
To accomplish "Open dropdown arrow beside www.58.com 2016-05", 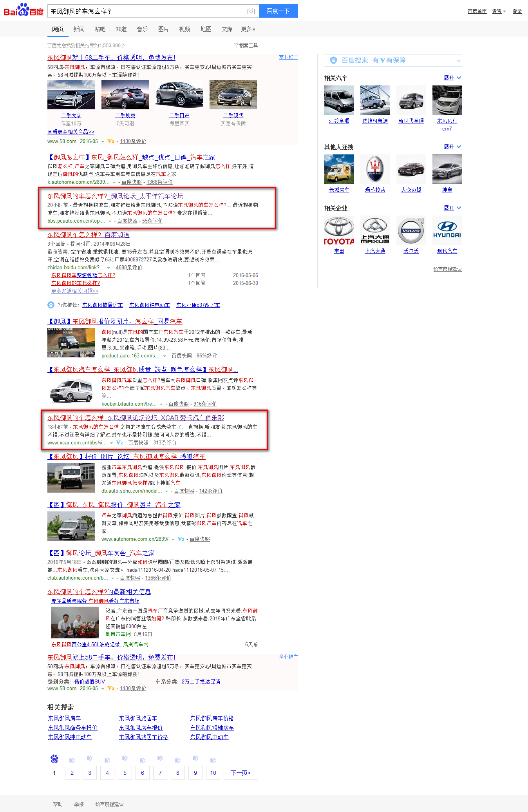I will click(103, 141).
